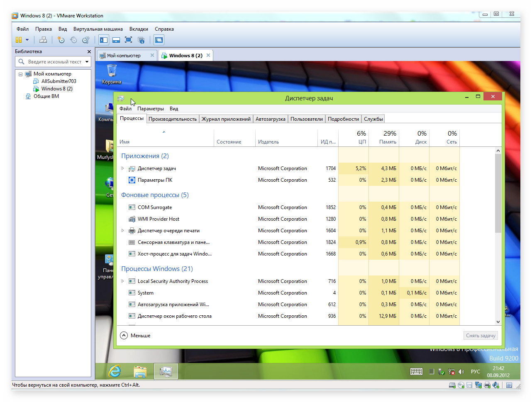This screenshot has width=532, height=402.
Task: Toggle the thumbnail bar toolbar button
Action: coord(116,40)
